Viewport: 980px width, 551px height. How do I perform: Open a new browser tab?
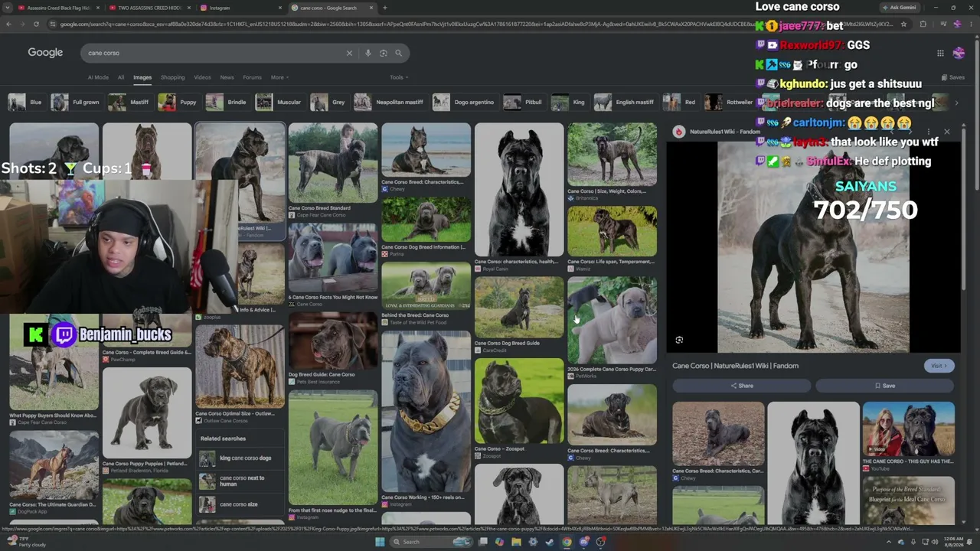coord(384,8)
